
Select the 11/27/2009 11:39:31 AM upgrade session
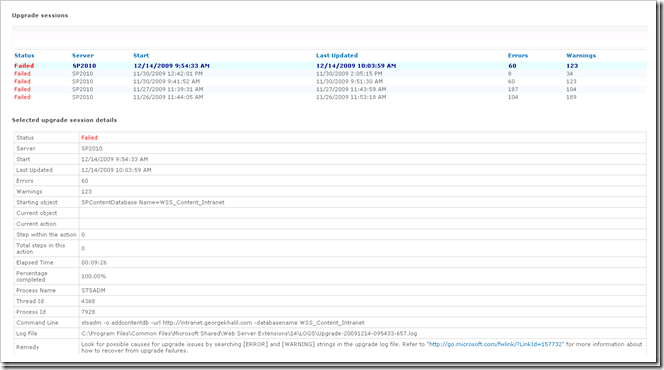click(330, 89)
